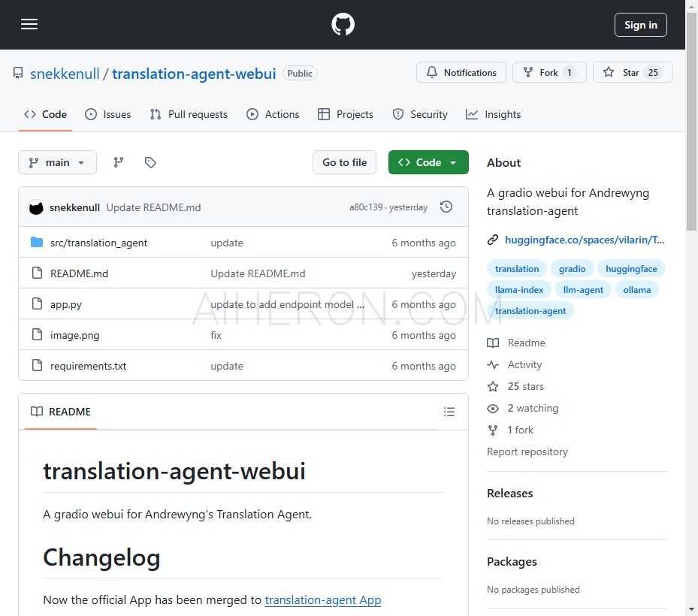Viewport: 698px width, 616px height.
Task: Open the Security tab
Action: (420, 114)
